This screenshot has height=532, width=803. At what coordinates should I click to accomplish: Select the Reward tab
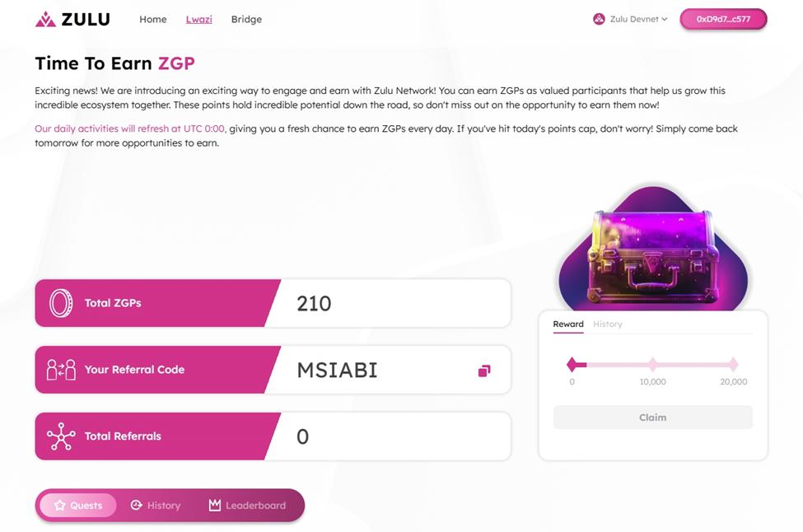pos(568,324)
